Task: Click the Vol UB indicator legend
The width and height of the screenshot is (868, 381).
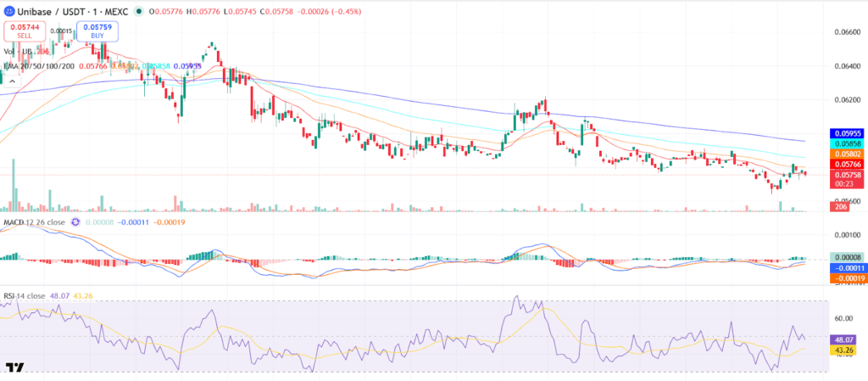Action: (26, 52)
